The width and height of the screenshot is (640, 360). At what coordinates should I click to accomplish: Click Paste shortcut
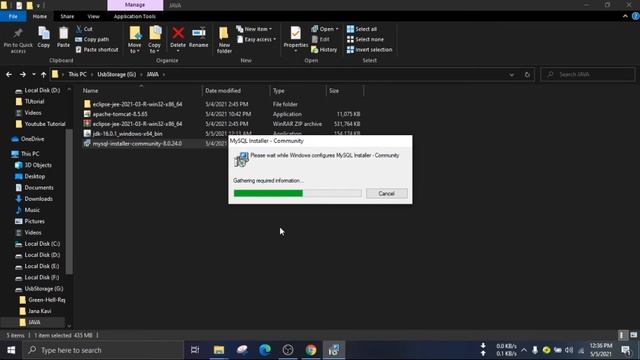[x=97, y=49]
